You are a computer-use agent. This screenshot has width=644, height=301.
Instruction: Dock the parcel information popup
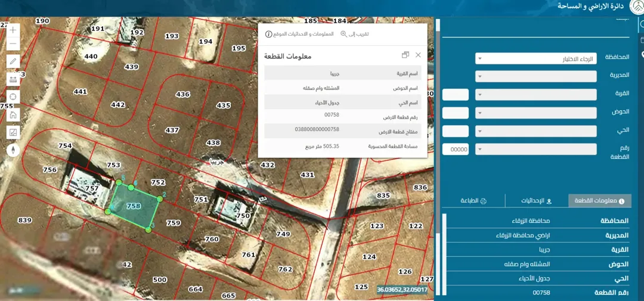click(405, 55)
